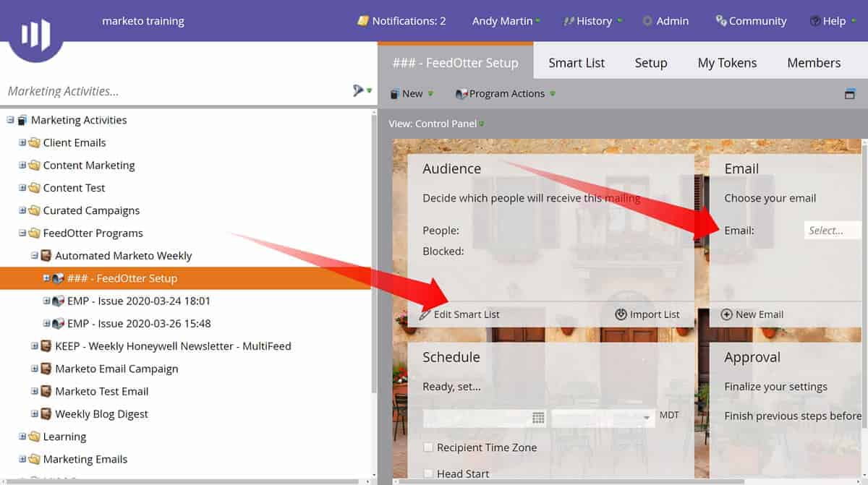The width and height of the screenshot is (868, 485).
Task: Click the Community people icon
Action: 720,21
